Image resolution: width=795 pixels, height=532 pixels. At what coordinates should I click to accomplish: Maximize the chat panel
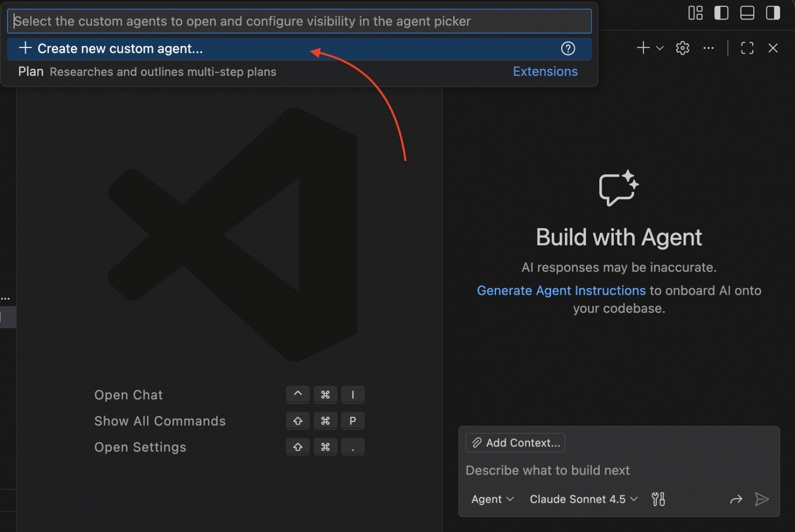tap(747, 48)
